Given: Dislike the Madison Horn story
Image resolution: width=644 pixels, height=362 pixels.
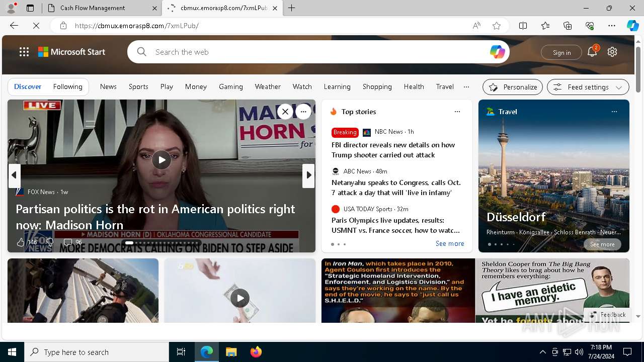Looking at the screenshot, I should click(x=50, y=242).
